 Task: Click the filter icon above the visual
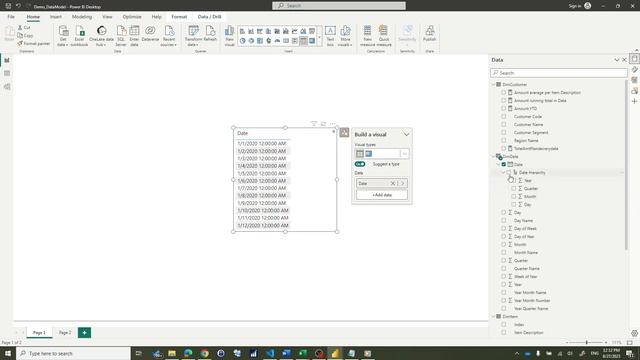point(313,123)
